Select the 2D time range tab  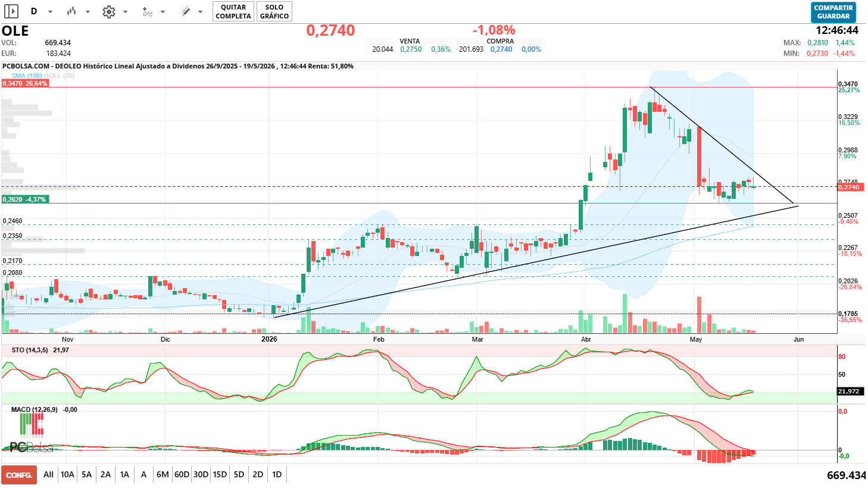pyautogui.click(x=258, y=474)
